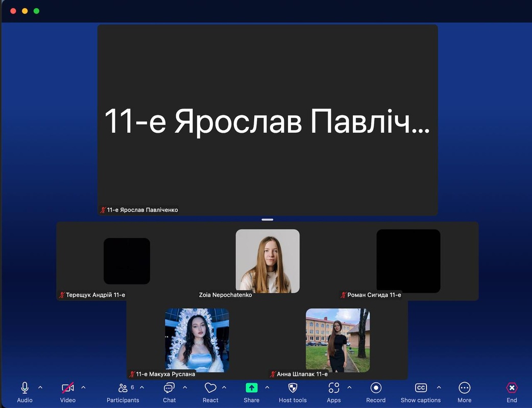Start recording with Record button
Image resolution: width=532 pixels, height=408 pixels.
tap(376, 389)
